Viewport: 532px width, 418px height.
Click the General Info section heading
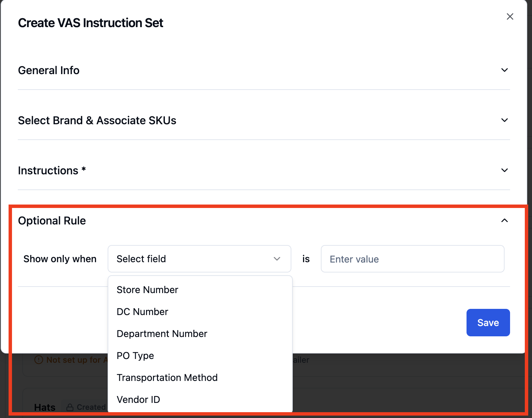point(49,70)
